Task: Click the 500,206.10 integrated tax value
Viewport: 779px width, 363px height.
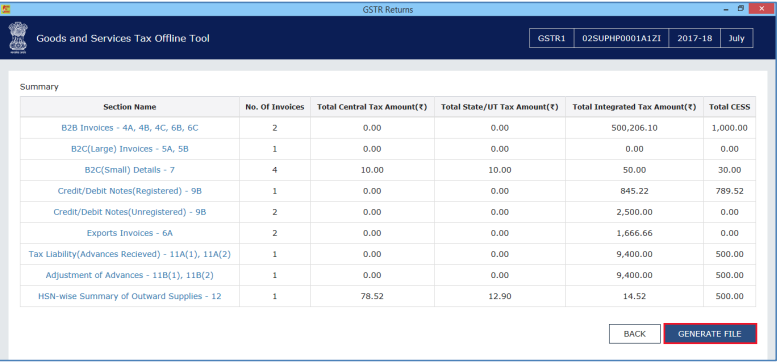Action: point(634,128)
